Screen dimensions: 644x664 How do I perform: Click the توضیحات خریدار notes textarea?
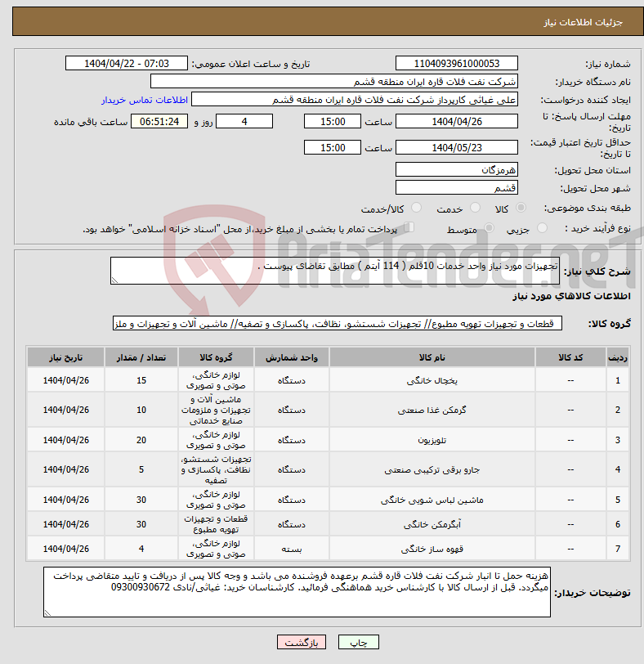point(297,592)
